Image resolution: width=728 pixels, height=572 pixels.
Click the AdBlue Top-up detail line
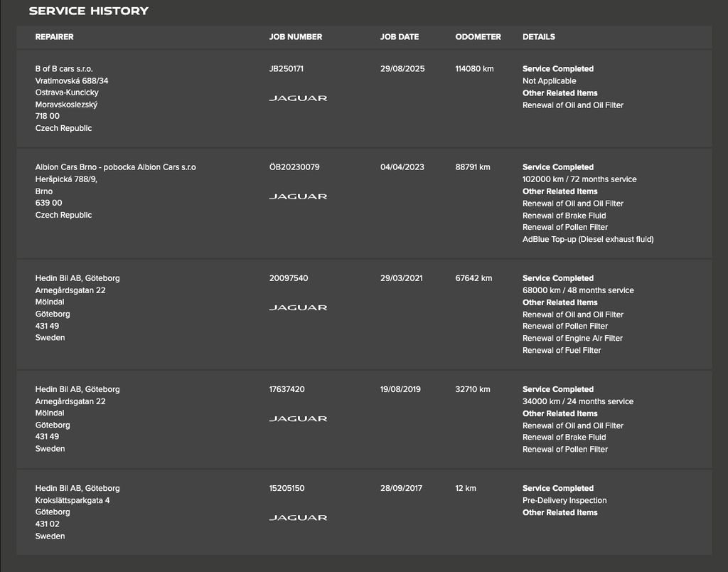pos(587,239)
